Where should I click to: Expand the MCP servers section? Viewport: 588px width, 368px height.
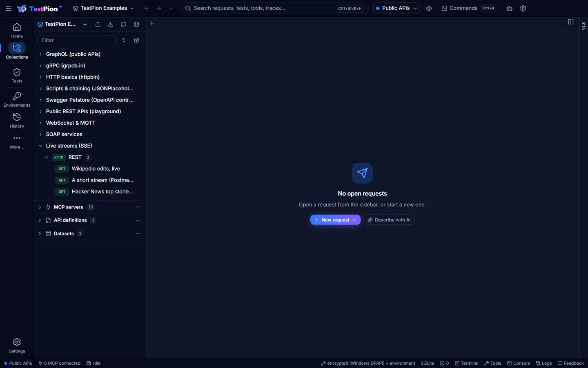click(40, 207)
